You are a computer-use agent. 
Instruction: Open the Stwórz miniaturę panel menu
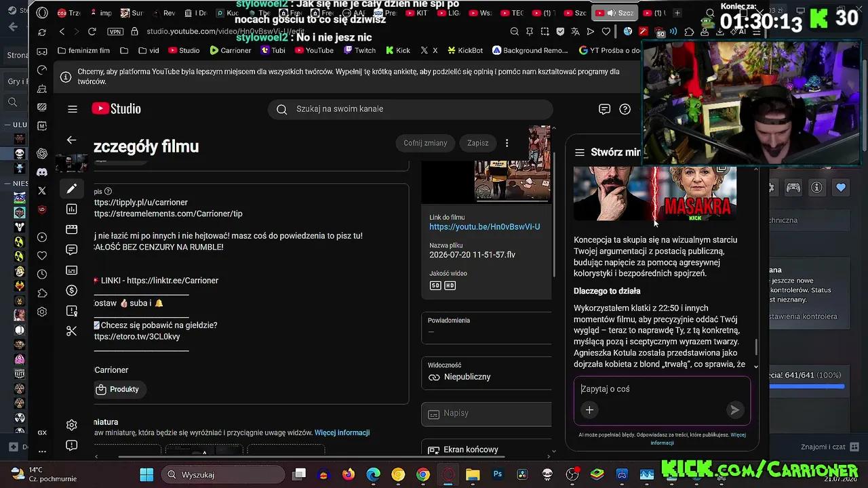(579, 152)
